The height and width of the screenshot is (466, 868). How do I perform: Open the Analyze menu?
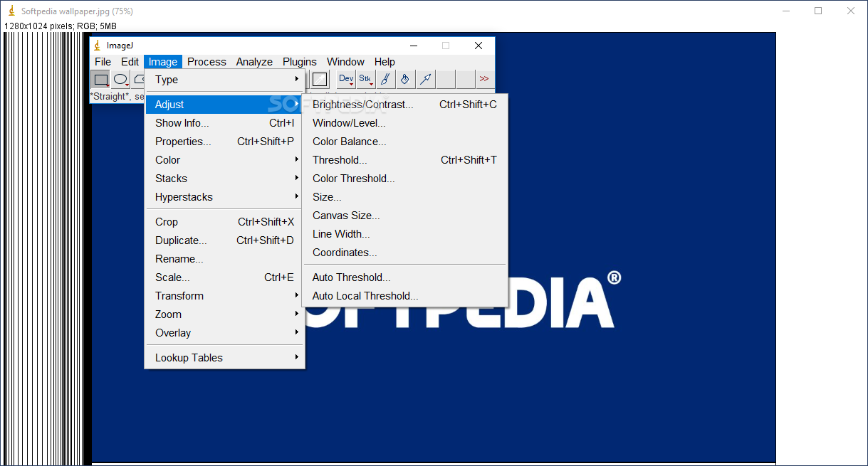(x=254, y=62)
